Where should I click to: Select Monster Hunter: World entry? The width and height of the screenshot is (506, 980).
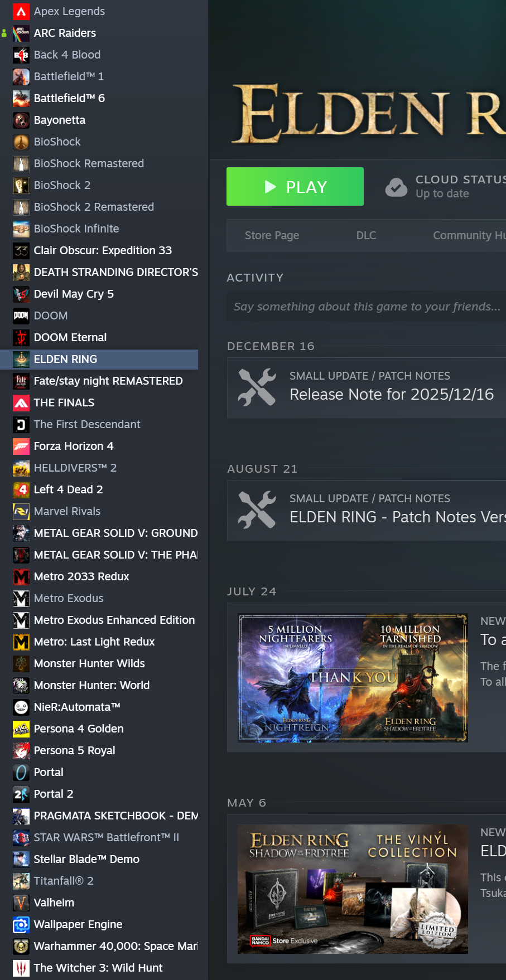tap(99, 685)
